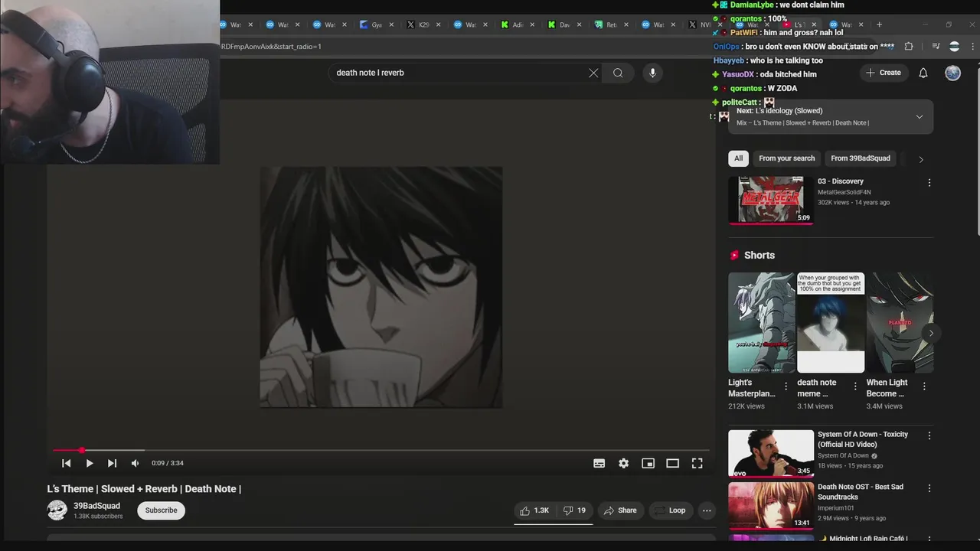Expand the Next mix playlist panel
Image resolution: width=980 pixels, height=551 pixels.
point(920,117)
